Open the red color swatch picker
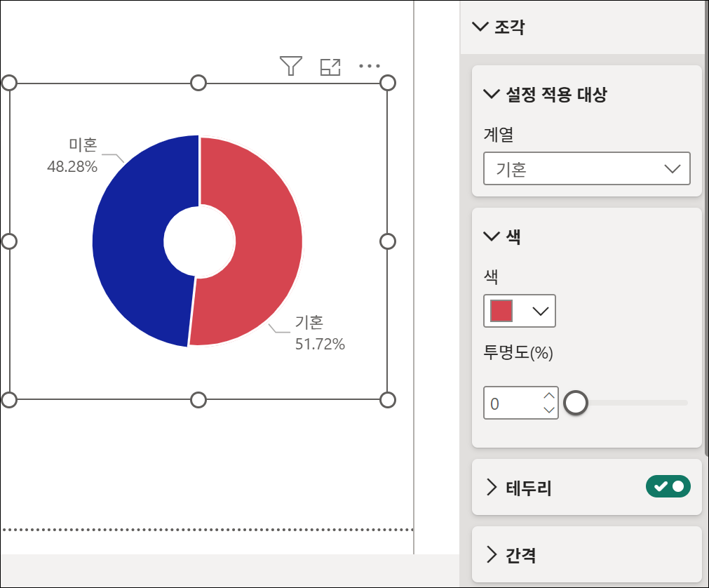Image resolution: width=709 pixels, height=588 pixels. click(520, 311)
